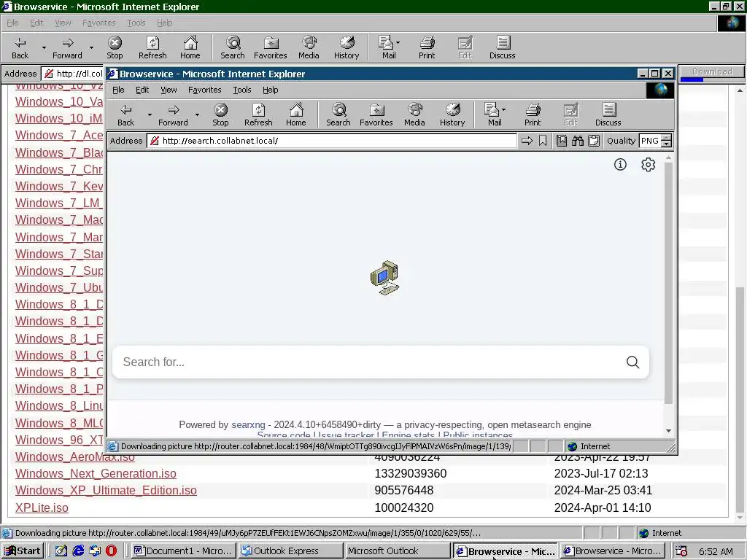Switch to Outlook Express on the taskbar
Image resolution: width=747 pixels, height=560 pixels.
[x=290, y=551]
